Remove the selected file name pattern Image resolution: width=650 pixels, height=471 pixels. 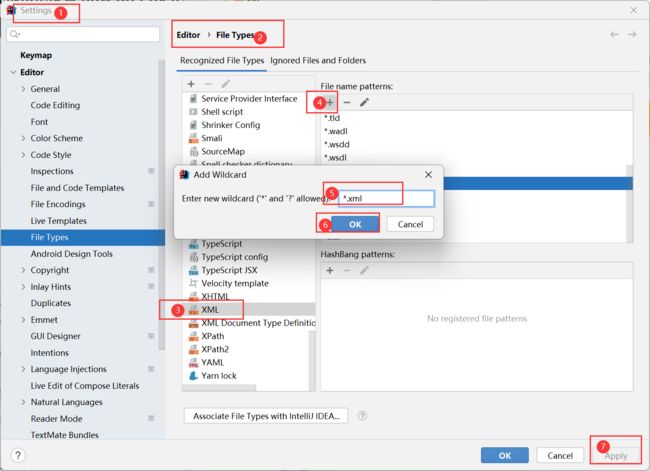point(347,102)
